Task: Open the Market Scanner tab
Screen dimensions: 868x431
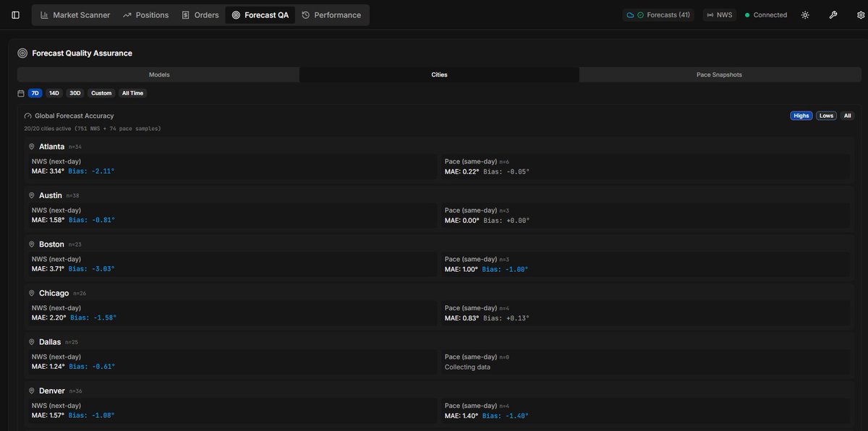Action: coord(75,15)
